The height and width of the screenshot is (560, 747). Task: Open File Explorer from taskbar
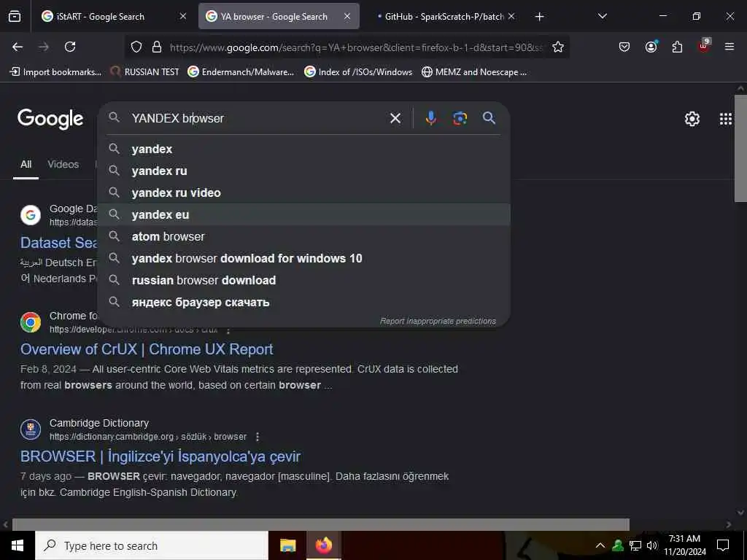click(287, 545)
